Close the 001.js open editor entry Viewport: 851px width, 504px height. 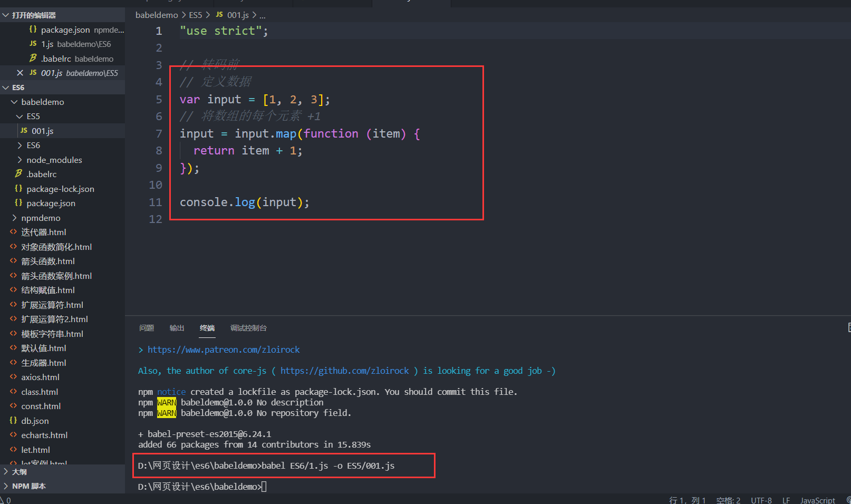20,73
